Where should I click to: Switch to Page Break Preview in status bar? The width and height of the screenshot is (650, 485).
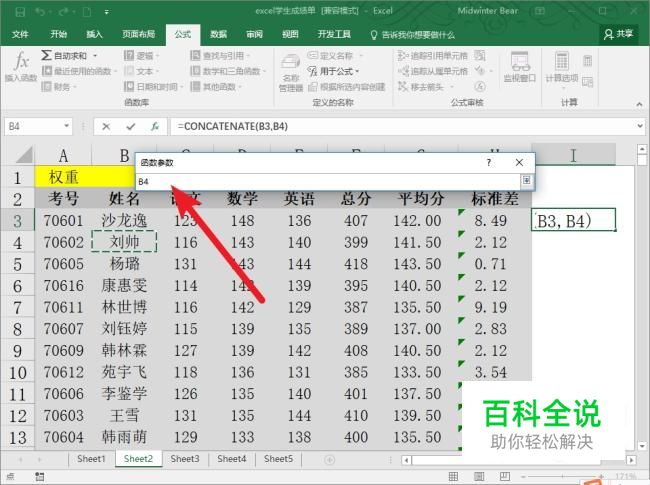(504, 476)
